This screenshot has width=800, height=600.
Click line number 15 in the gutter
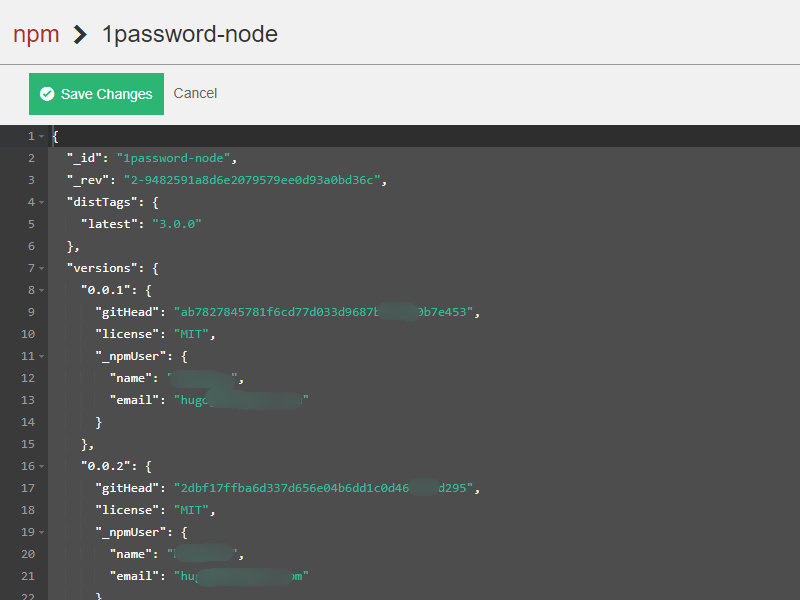tap(28, 444)
